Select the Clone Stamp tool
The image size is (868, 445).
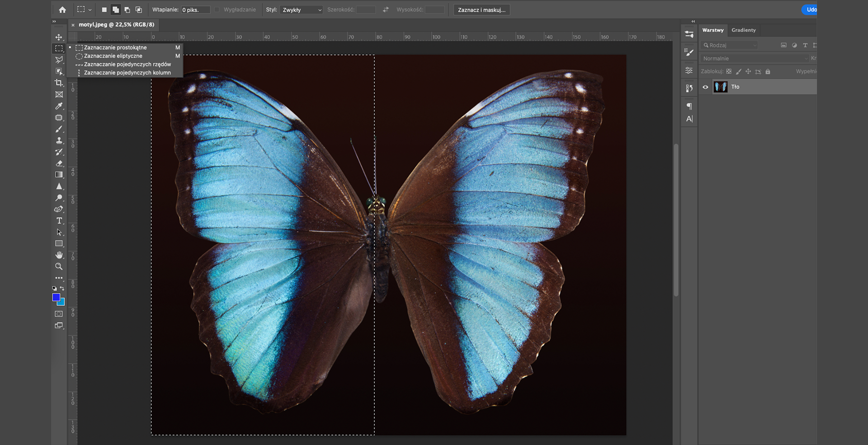coord(59,141)
